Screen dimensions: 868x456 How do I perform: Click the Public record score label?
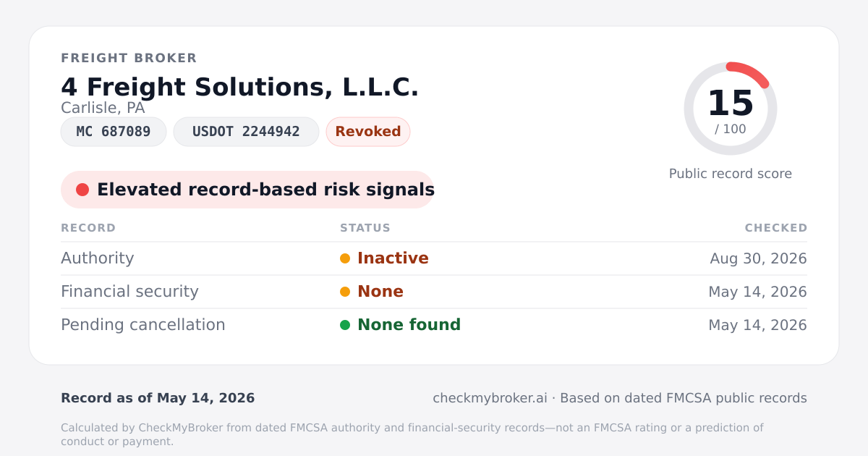[731, 174]
